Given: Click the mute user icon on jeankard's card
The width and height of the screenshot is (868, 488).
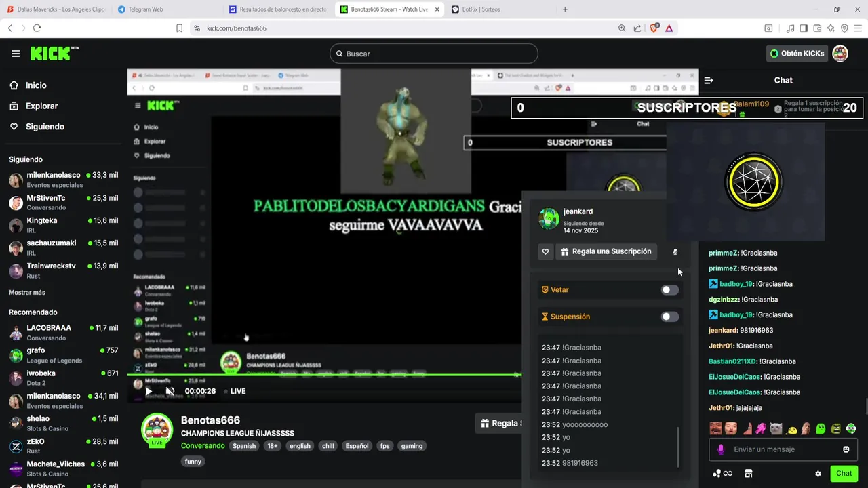Looking at the screenshot, I should pyautogui.click(x=675, y=251).
